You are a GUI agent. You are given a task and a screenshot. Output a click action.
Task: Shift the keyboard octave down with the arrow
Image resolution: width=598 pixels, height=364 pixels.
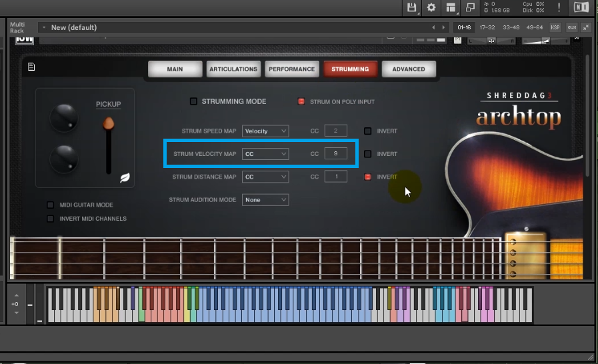click(x=17, y=313)
